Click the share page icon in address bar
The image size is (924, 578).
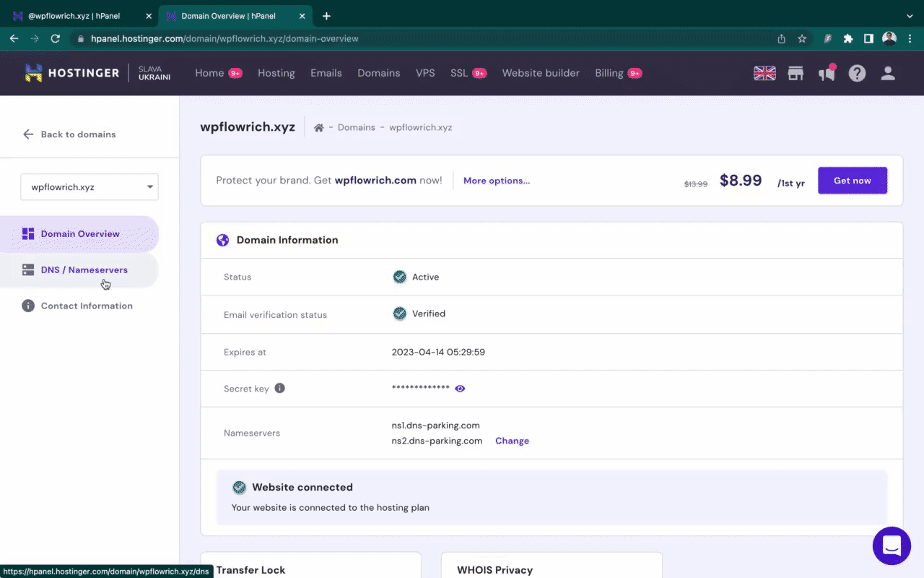click(x=781, y=39)
